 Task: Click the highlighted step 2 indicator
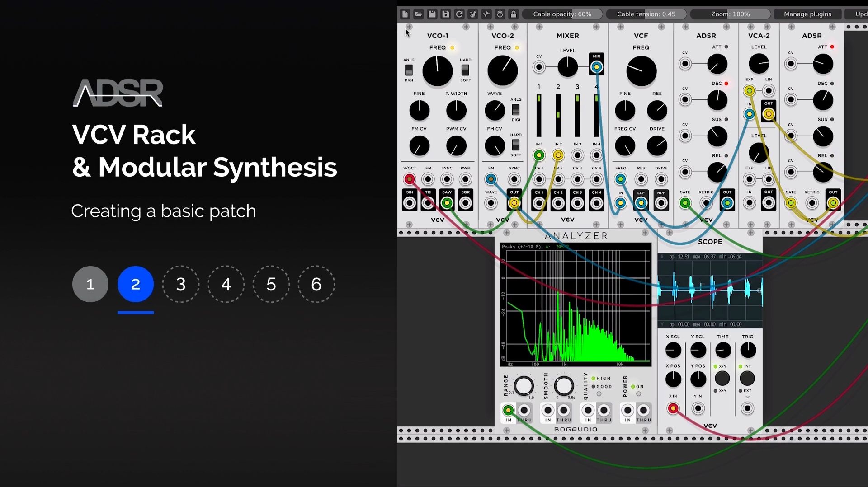click(135, 284)
